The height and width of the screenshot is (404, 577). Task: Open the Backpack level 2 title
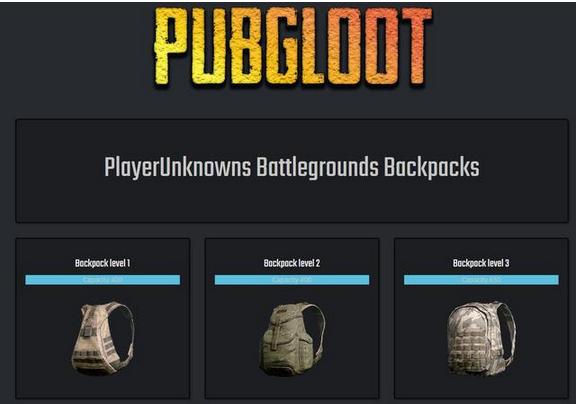tap(292, 263)
